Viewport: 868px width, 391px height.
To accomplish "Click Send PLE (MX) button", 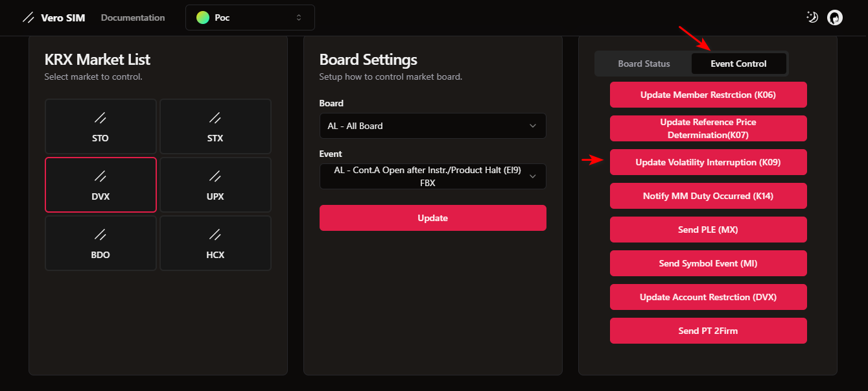I will click(x=708, y=230).
